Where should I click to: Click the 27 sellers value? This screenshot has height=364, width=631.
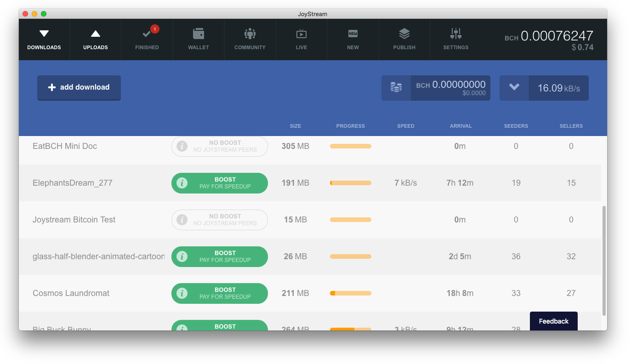[571, 293]
